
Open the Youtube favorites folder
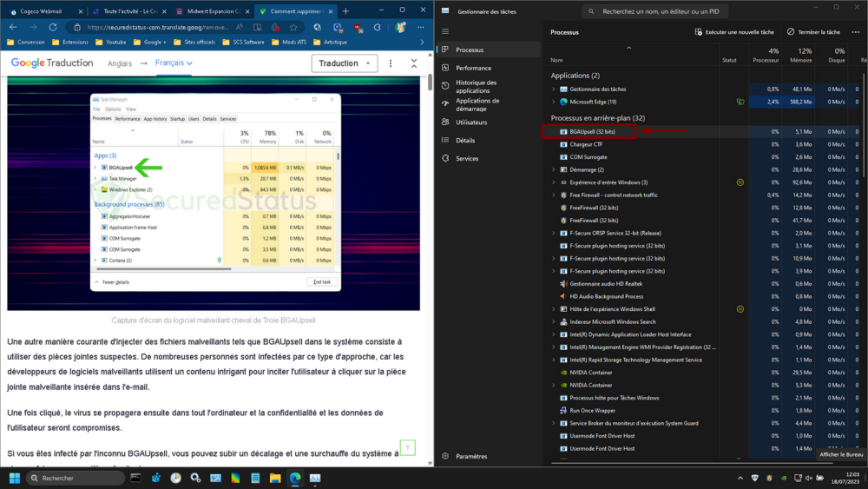pos(111,42)
